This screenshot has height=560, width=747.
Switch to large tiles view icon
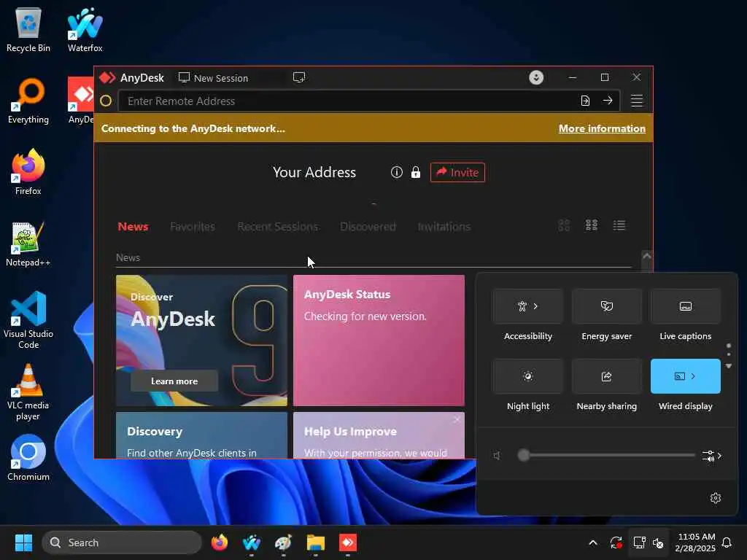point(564,225)
